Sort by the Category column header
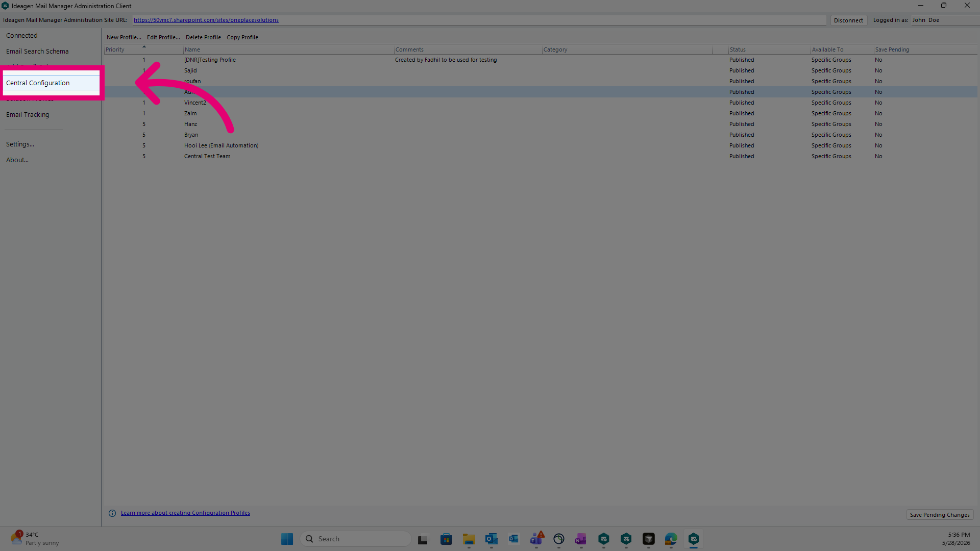The height and width of the screenshot is (551, 980). [627, 49]
